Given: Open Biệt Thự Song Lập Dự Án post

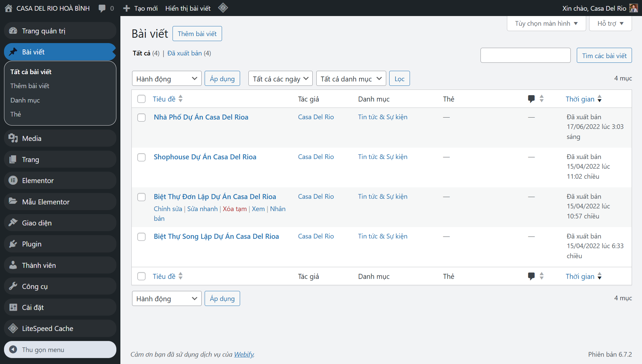Looking at the screenshot, I should [216, 236].
